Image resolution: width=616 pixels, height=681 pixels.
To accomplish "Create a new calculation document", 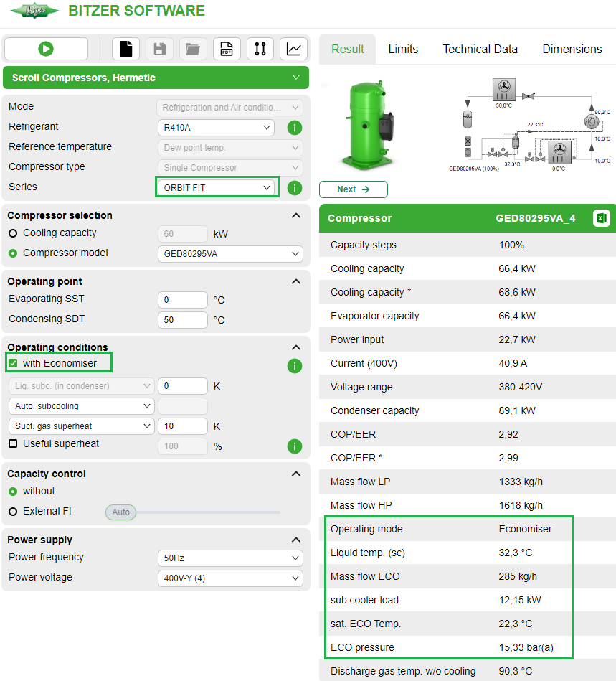I will click(x=125, y=49).
